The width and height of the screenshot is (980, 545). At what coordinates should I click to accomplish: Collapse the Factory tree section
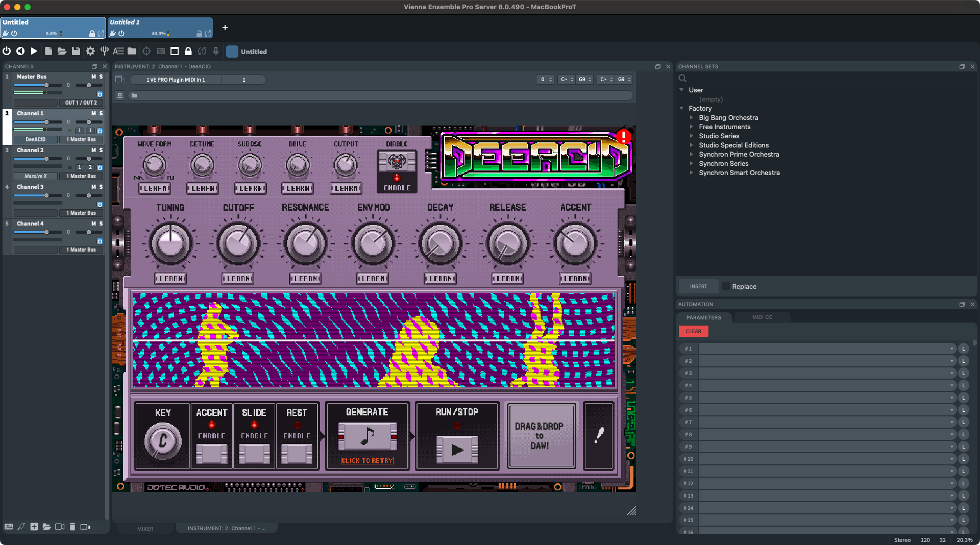(x=681, y=108)
